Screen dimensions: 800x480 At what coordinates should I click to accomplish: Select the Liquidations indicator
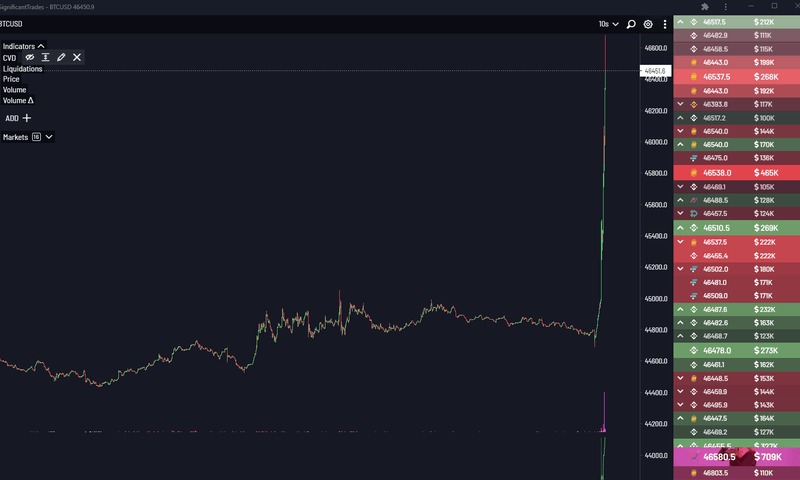click(x=22, y=69)
